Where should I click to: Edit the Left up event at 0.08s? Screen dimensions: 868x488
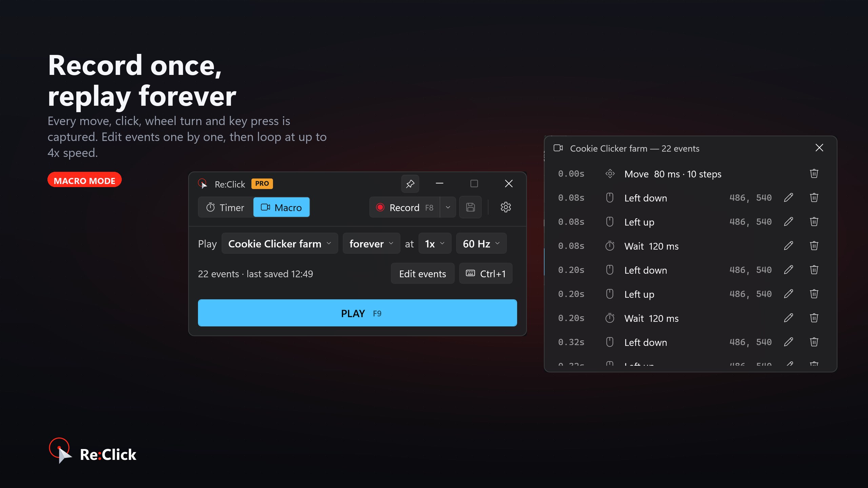point(788,222)
